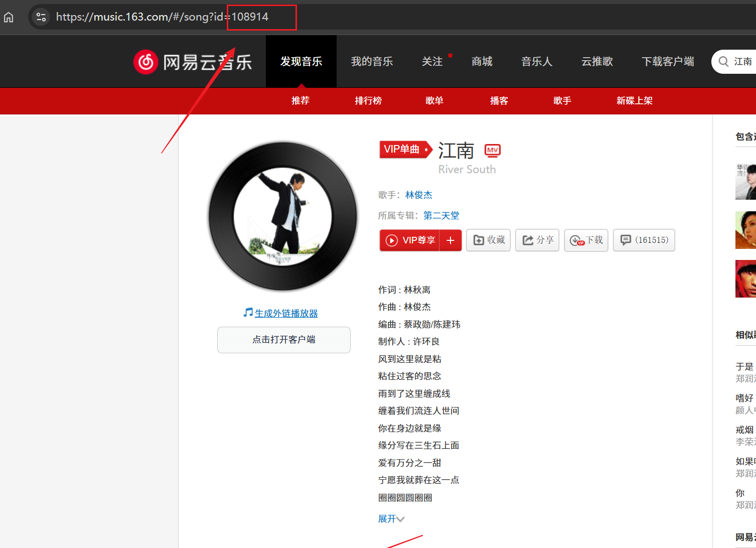This screenshot has width=756, height=548.
Task: Open the MV icon next to 江南
Action: (x=492, y=150)
